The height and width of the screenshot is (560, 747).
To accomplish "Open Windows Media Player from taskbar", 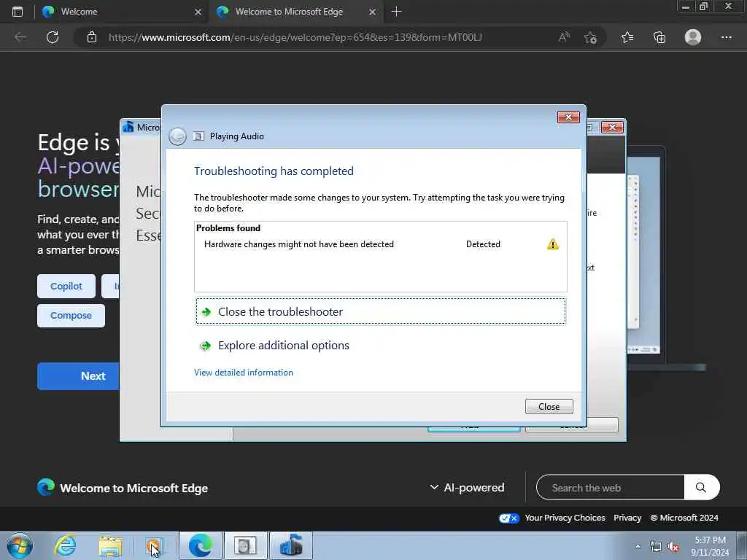I will pos(154,546).
